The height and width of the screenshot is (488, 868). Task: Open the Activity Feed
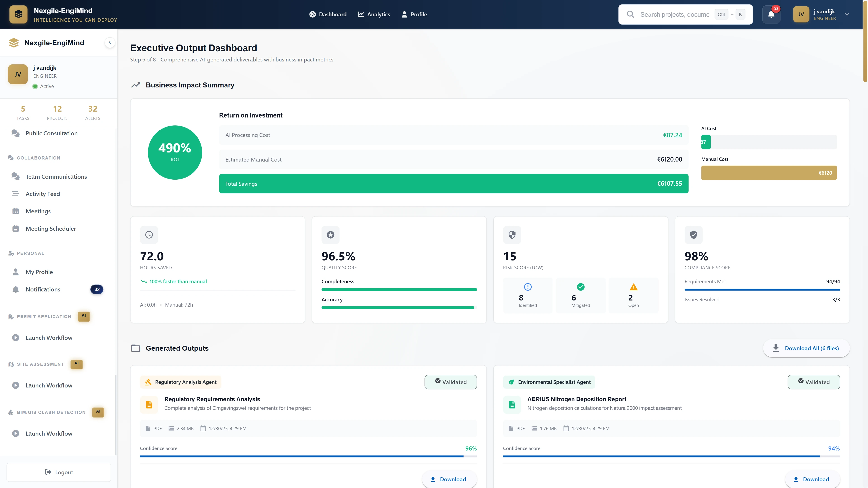tap(43, 194)
